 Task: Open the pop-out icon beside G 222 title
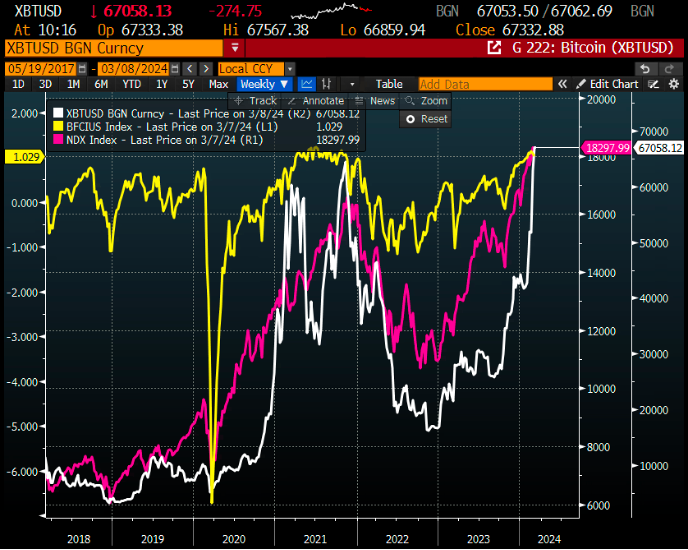(494, 47)
